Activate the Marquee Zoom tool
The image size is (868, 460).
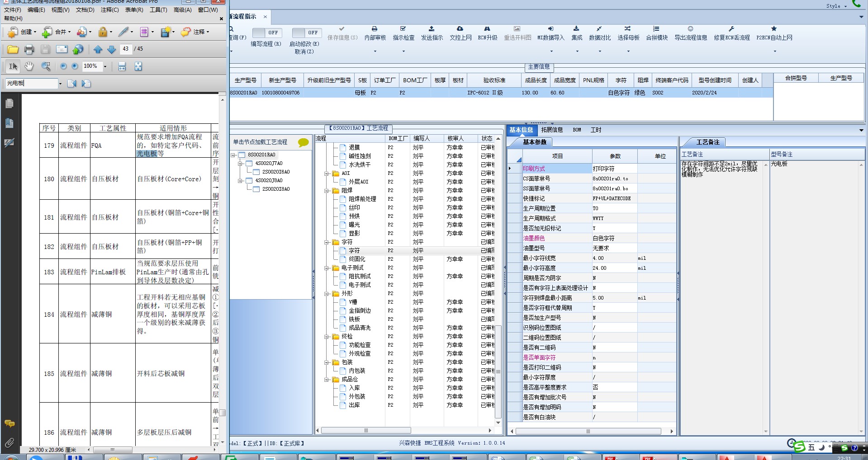pyautogui.click(x=46, y=66)
